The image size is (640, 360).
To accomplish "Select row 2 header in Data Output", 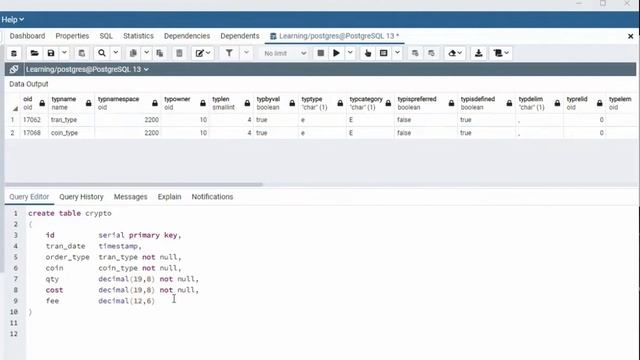I will click(13, 133).
